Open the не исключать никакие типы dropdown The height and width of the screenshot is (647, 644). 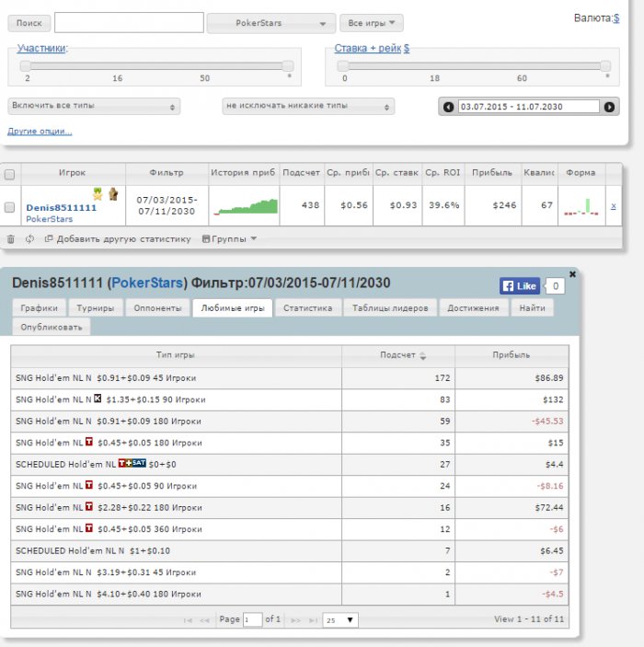tap(308, 106)
